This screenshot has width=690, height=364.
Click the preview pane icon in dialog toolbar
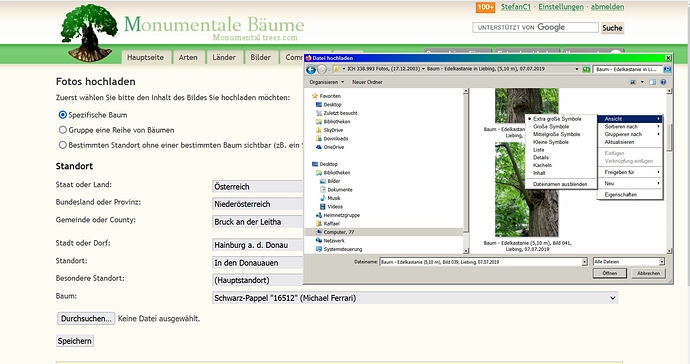[x=652, y=82]
